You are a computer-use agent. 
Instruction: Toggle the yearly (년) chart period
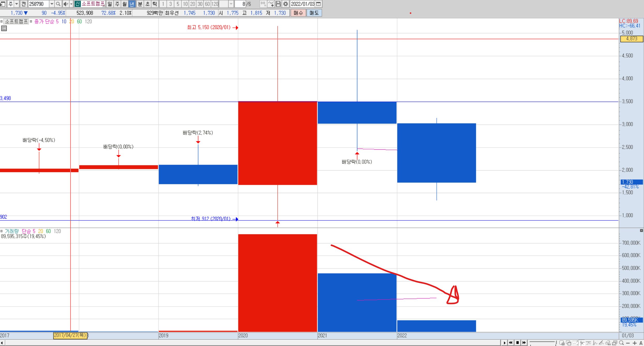click(x=132, y=4)
